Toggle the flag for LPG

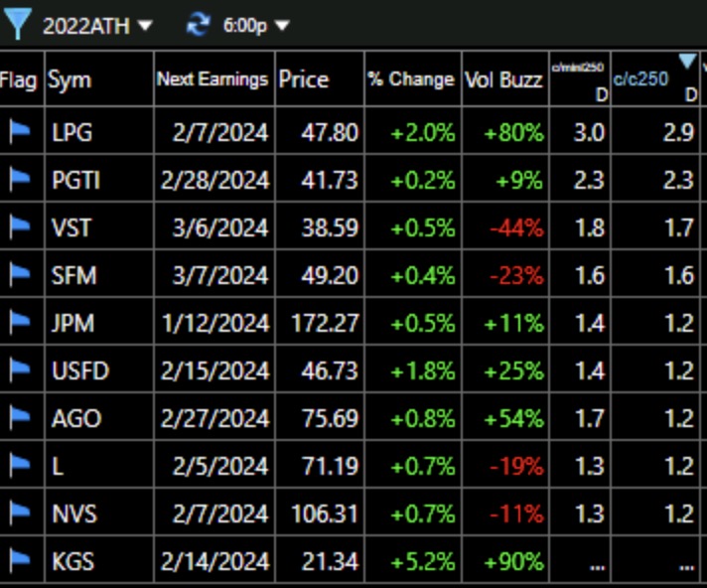tap(20, 132)
